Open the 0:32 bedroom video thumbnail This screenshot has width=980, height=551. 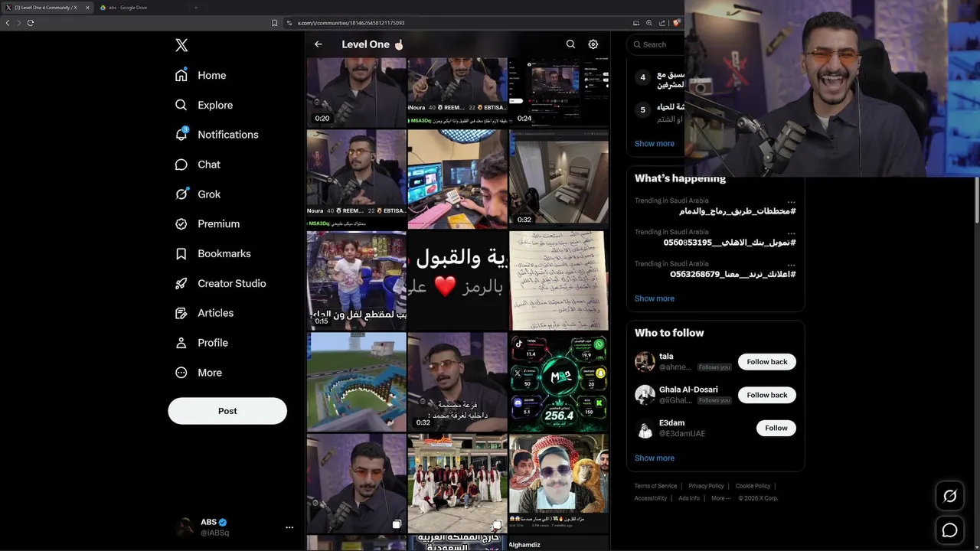pyautogui.click(x=559, y=179)
